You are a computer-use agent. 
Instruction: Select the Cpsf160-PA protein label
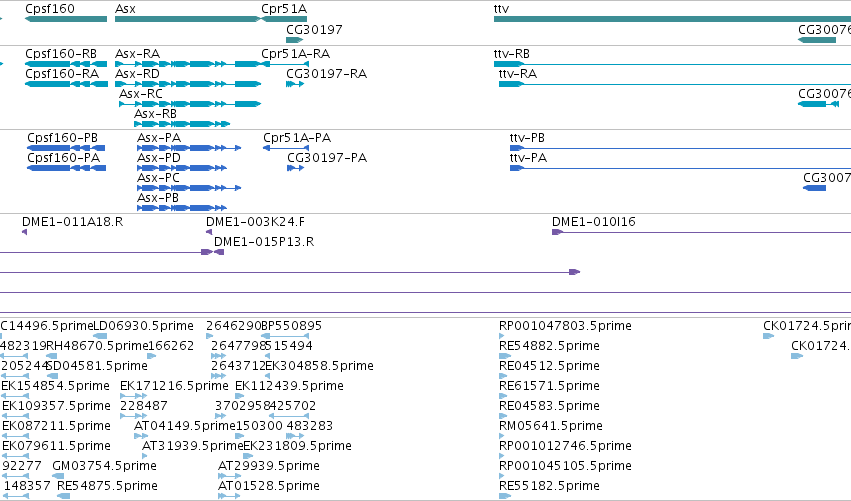pyautogui.click(x=63, y=158)
